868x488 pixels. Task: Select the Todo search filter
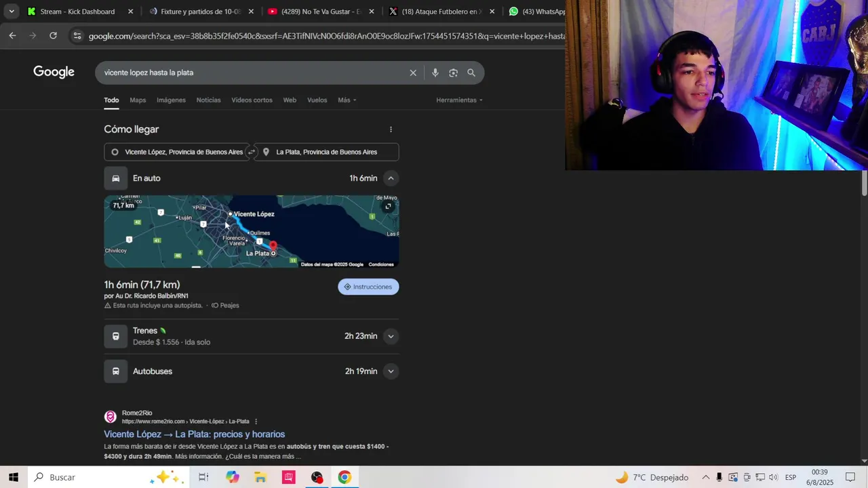111,100
